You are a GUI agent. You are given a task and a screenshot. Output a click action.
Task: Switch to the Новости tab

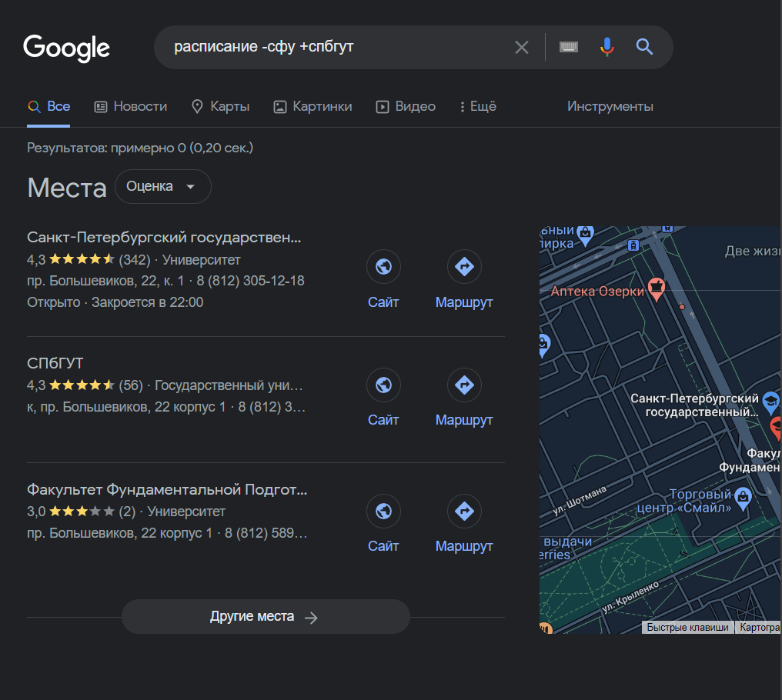click(x=131, y=106)
